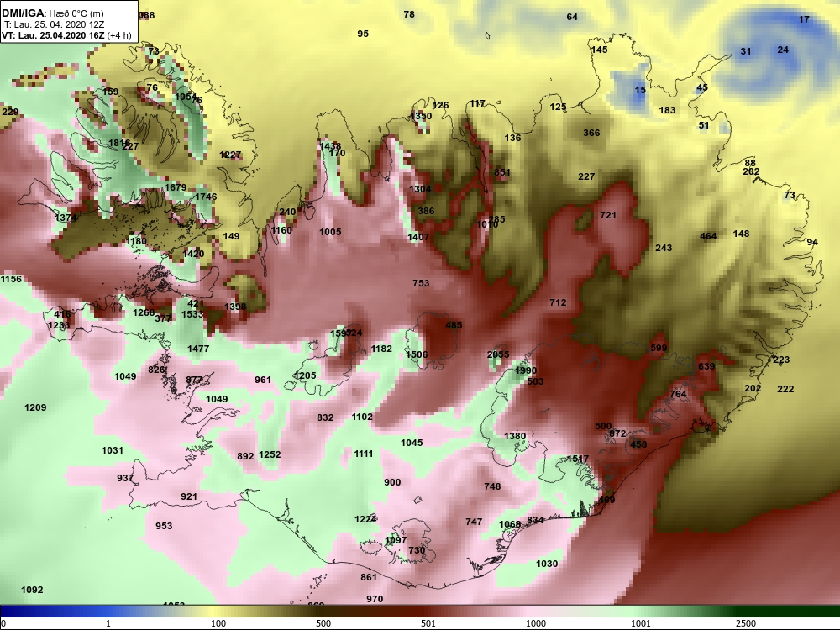
Task: Click the 'DMI/IGA: Hæð 0°C (m)' title line
Action: coord(52,13)
